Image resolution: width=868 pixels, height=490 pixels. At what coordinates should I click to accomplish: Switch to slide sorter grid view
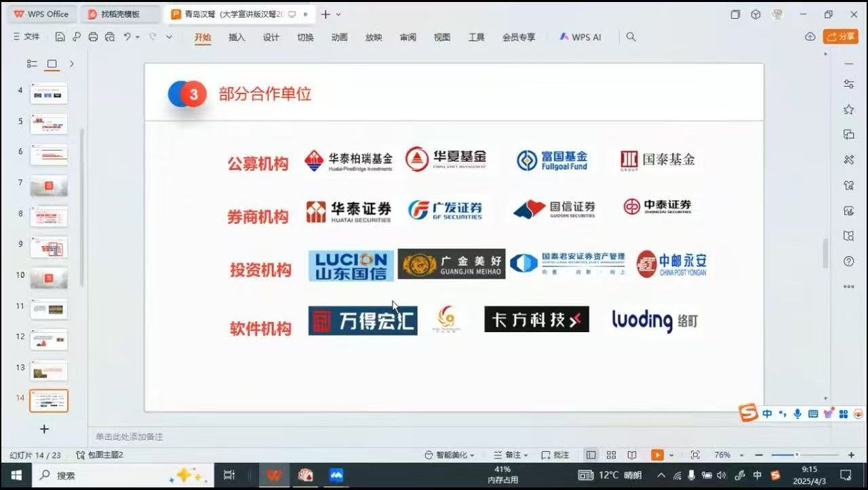(x=611, y=455)
